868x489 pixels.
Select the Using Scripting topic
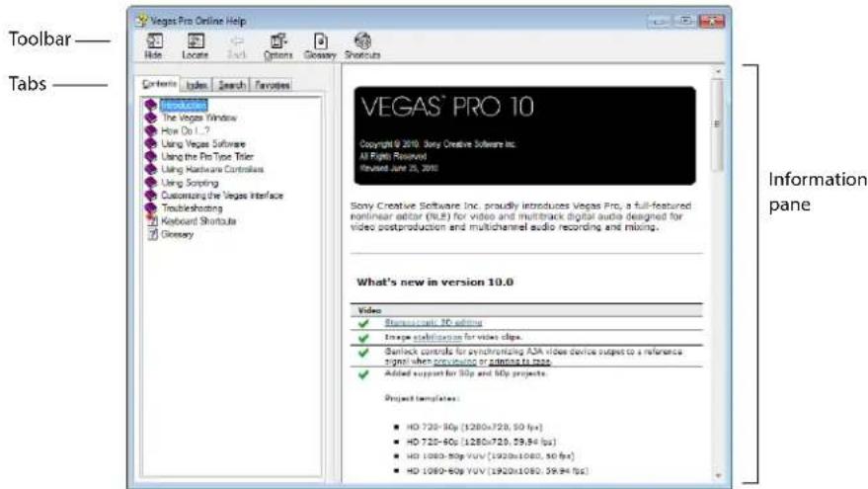point(190,182)
